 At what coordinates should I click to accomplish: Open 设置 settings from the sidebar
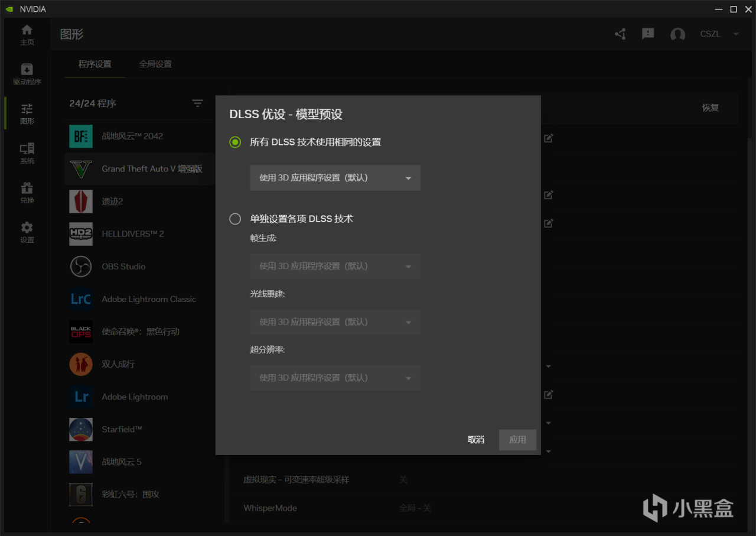pyautogui.click(x=27, y=233)
